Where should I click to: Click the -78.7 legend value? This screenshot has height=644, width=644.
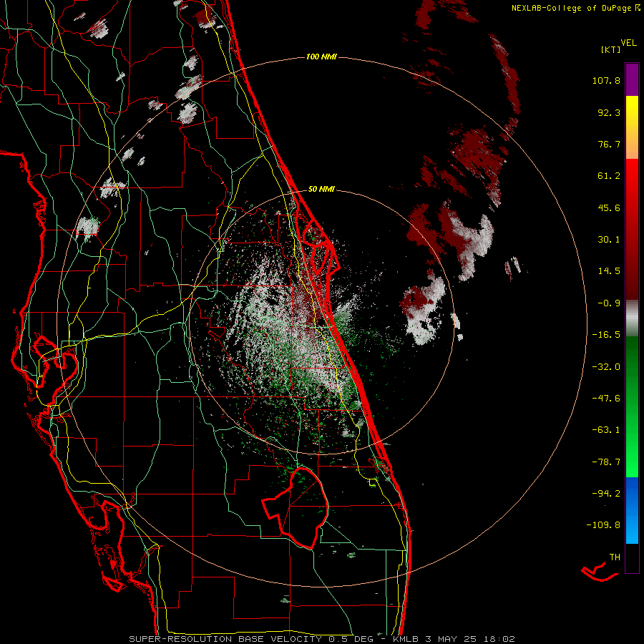(x=606, y=462)
